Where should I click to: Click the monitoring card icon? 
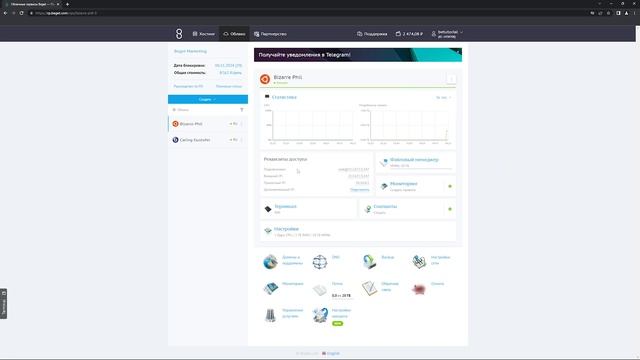(384, 186)
